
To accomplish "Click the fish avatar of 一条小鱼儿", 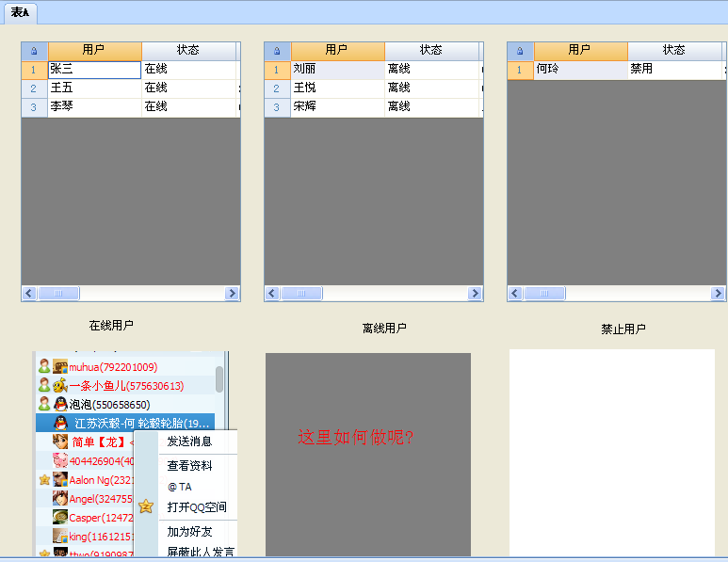I will (59, 386).
